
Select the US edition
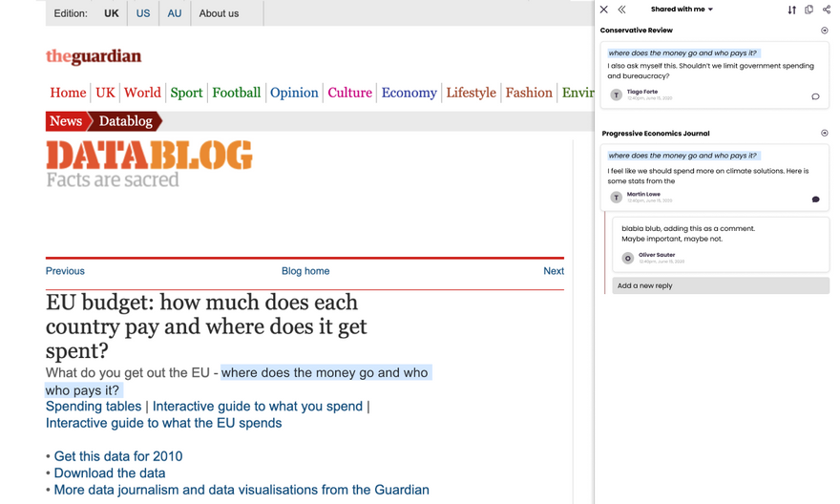point(143,13)
